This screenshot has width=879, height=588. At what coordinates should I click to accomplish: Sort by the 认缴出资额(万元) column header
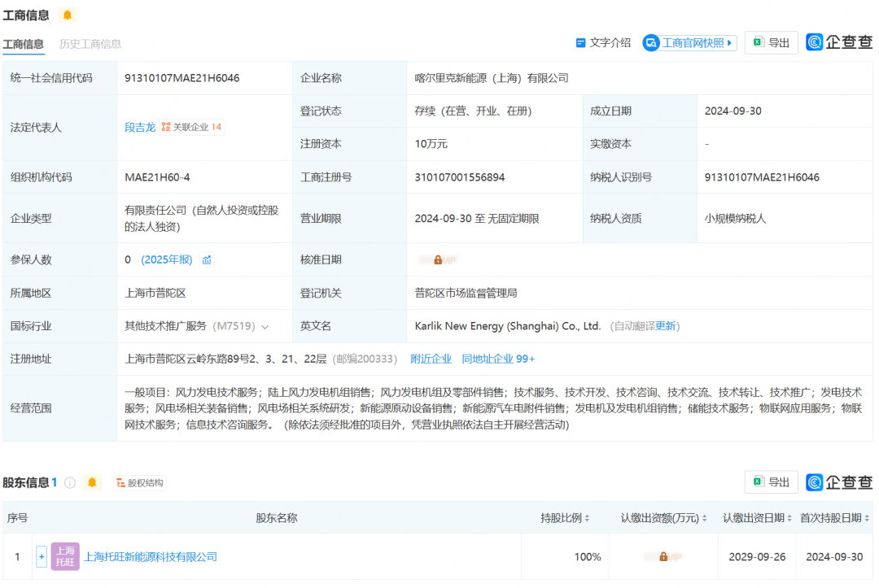[x=663, y=518]
